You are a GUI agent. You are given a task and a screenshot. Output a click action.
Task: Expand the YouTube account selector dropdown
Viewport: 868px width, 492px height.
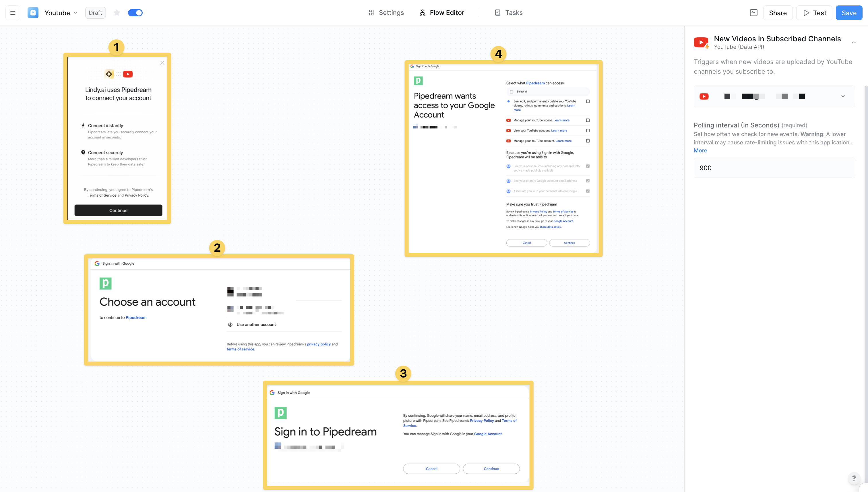tap(843, 97)
